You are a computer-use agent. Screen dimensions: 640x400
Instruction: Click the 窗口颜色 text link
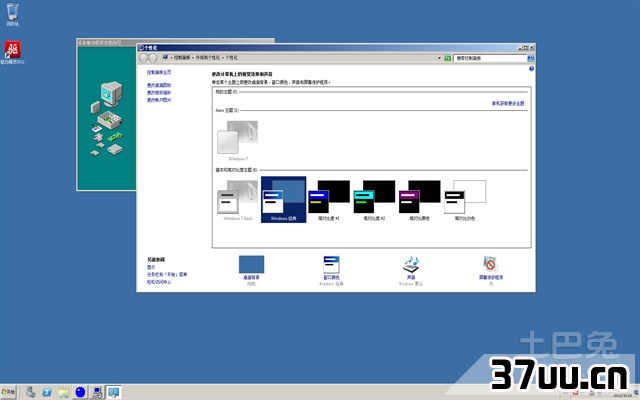pyautogui.click(x=331, y=277)
